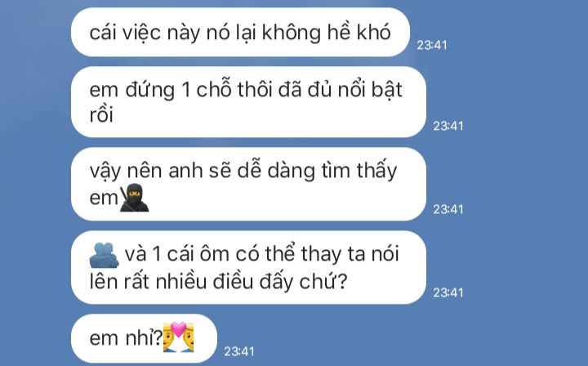Click the timestamp next to "em nhỉ?" message
Image resolution: width=588 pixels, height=366 pixels.
[x=239, y=351]
